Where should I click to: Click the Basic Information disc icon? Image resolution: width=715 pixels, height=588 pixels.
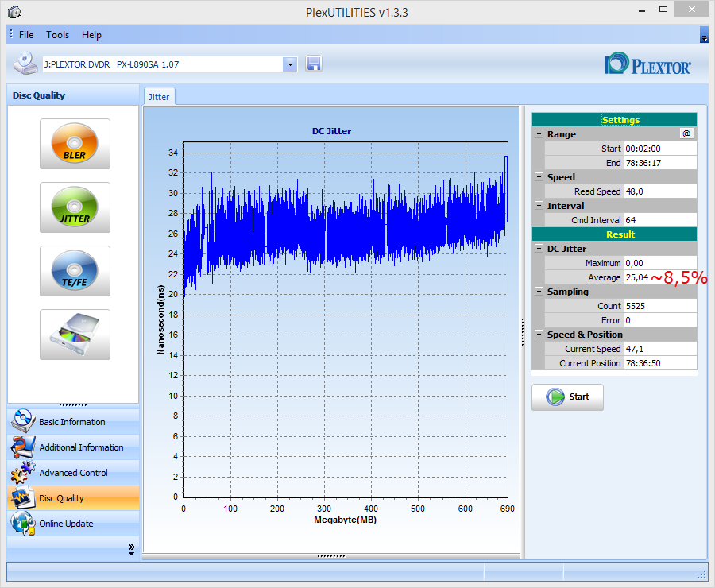tap(22, 421)
